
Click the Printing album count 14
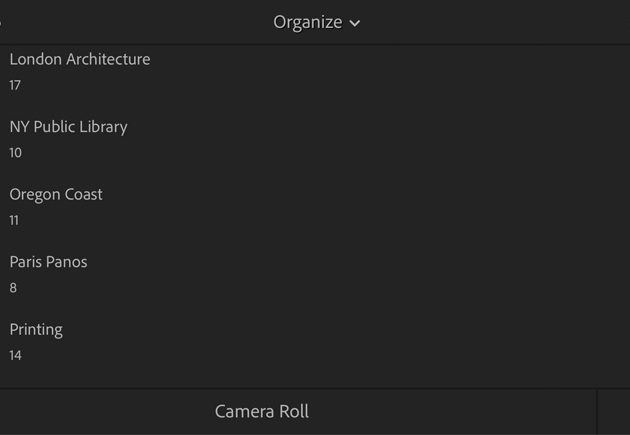pos(15,355)
